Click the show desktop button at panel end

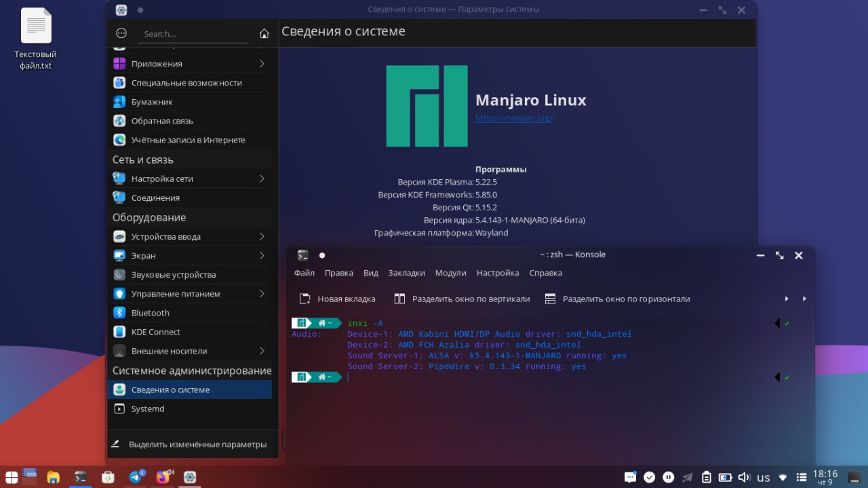(854, 477)
